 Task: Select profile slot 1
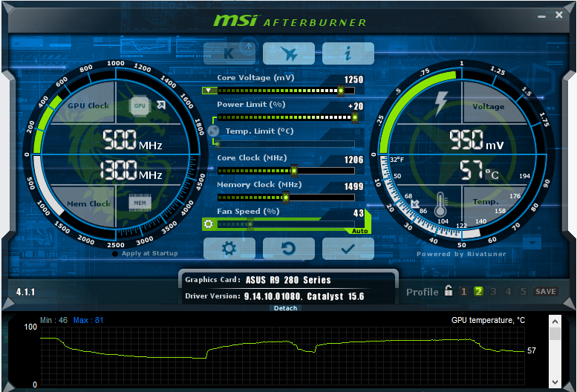point(463,292)
